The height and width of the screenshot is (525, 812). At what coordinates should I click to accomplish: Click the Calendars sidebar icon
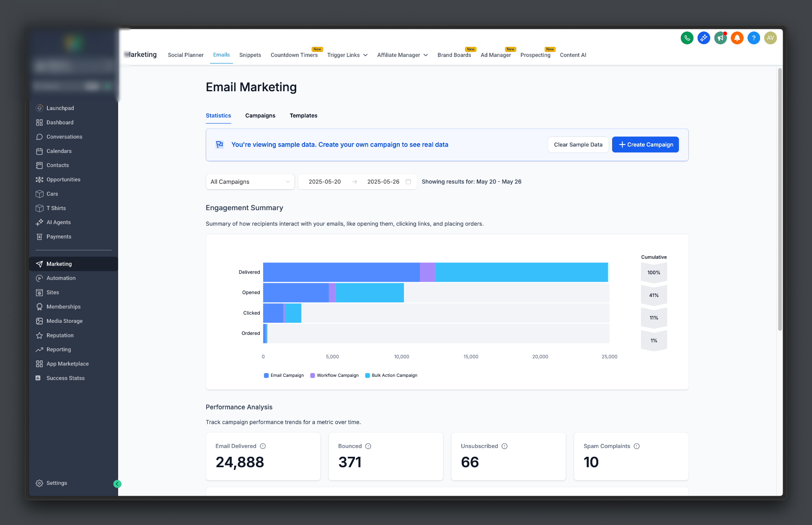(39, 151)
